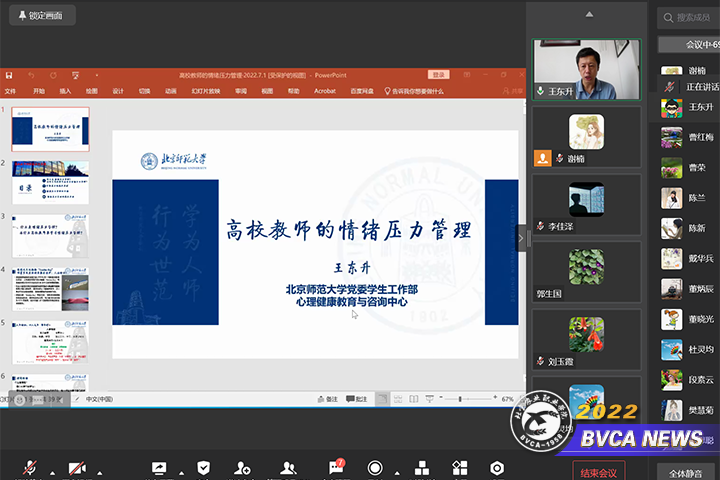Open the members management icon
The width and height of the screenshot is (720, 480).
coord(288,469)
